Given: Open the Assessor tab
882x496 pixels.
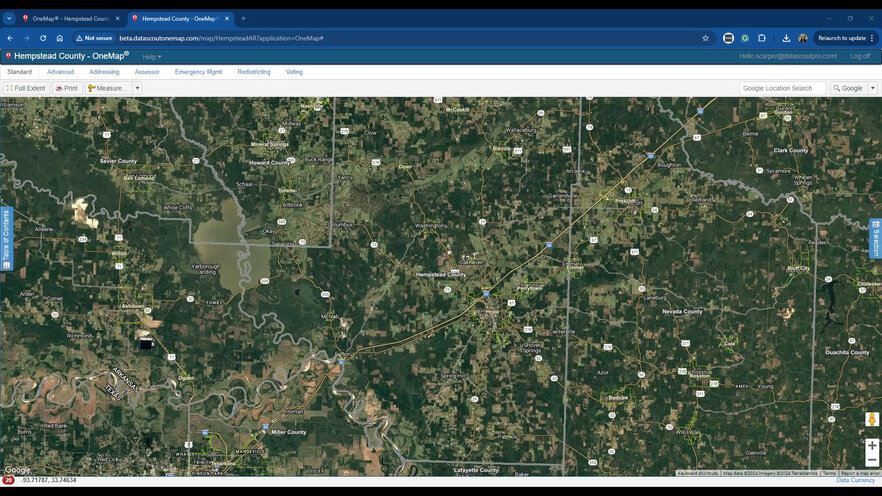Looking at the screenshot, I should pos(147,72).
